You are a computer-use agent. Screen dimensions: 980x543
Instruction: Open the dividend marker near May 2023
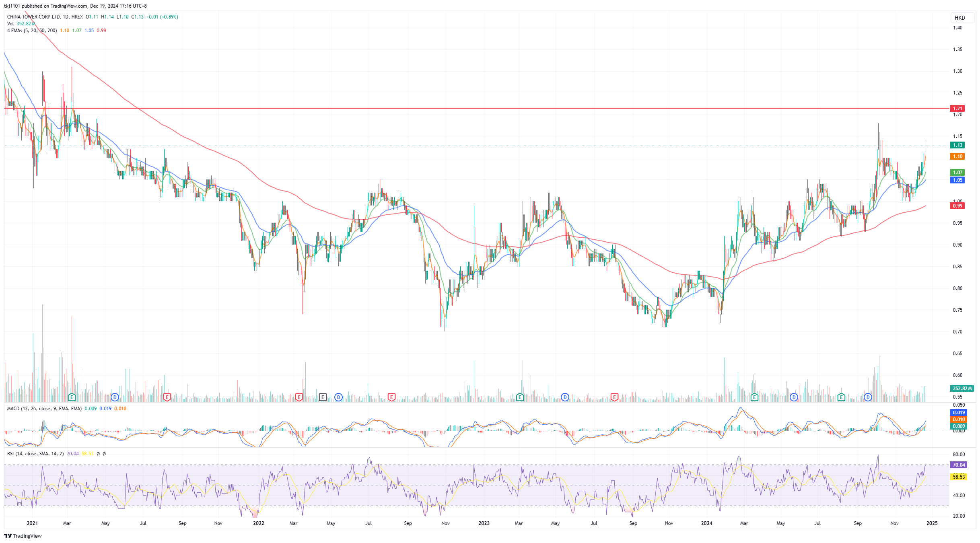tap(565, 397)
